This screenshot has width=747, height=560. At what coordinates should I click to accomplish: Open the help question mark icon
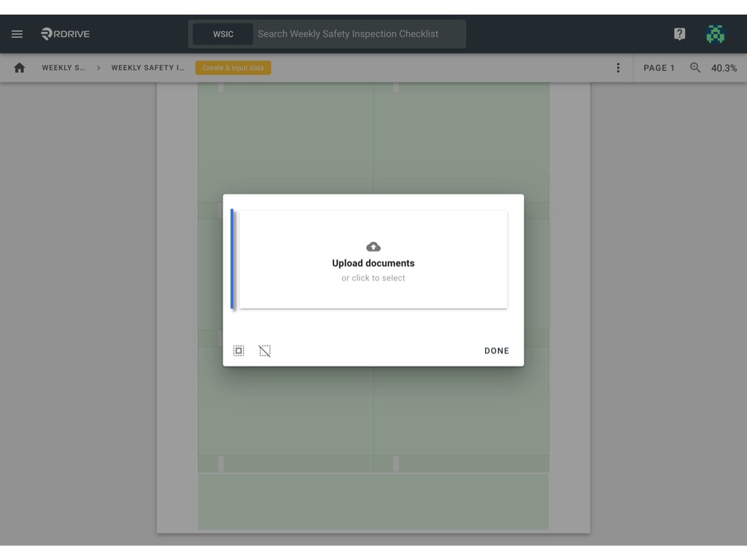coord(679,34)
